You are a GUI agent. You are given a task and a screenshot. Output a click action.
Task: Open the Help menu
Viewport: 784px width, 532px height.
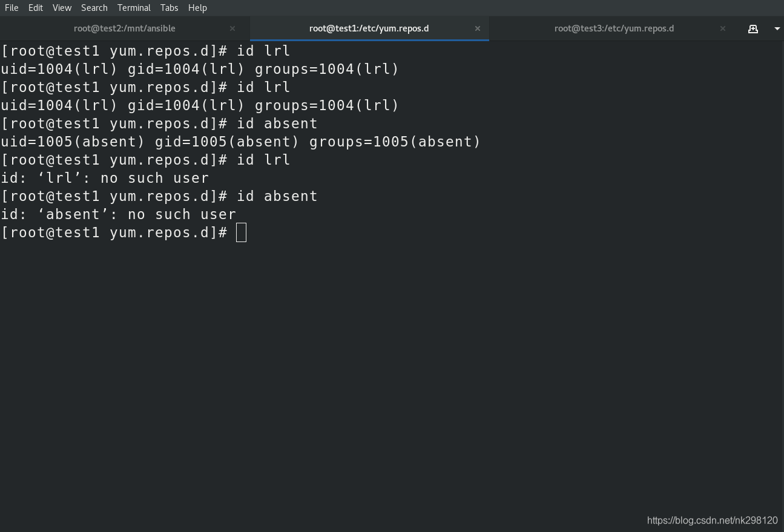(x=197, y=8)
